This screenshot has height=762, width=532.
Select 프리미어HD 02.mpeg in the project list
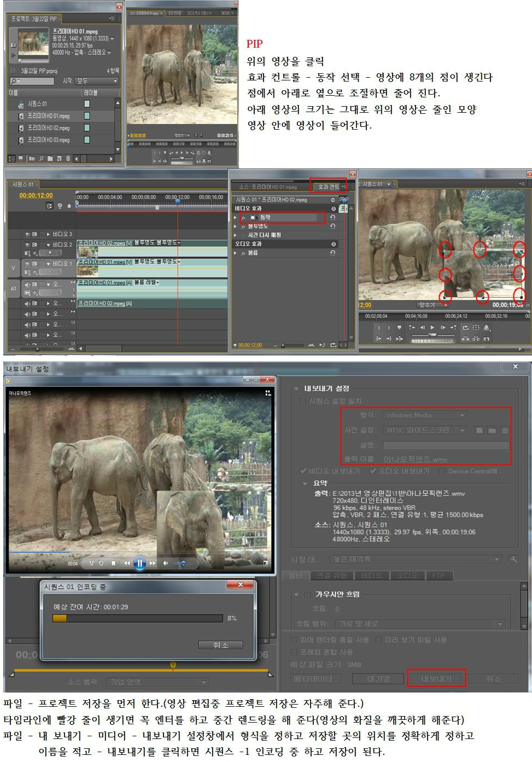coord(49,128)
